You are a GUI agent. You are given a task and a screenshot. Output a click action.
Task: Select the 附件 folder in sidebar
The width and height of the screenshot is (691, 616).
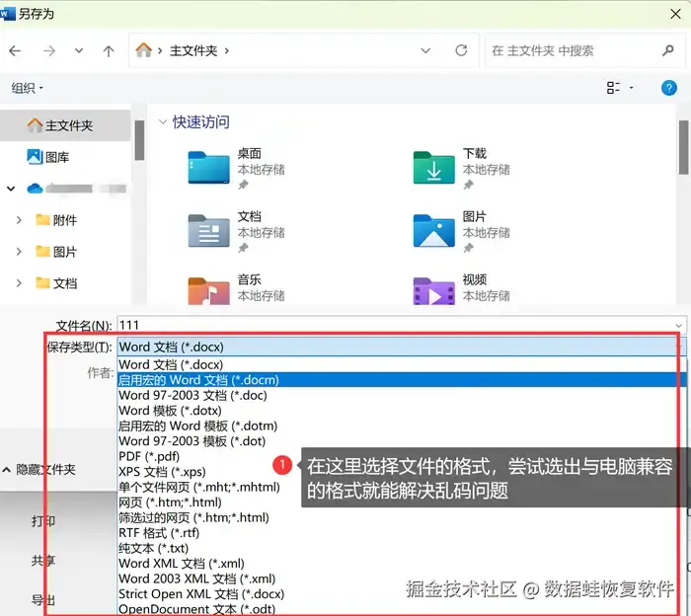(56, 220)
